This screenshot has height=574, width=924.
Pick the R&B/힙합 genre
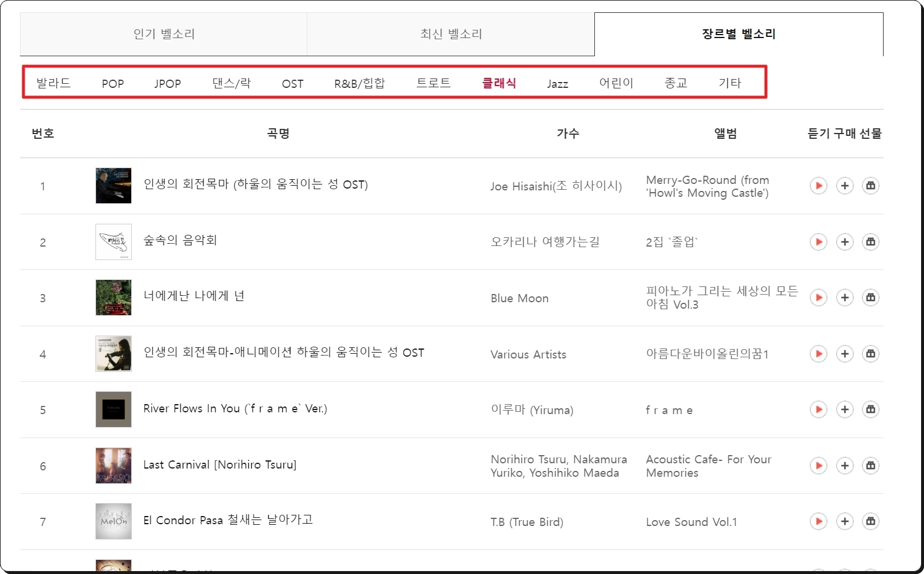360,83
